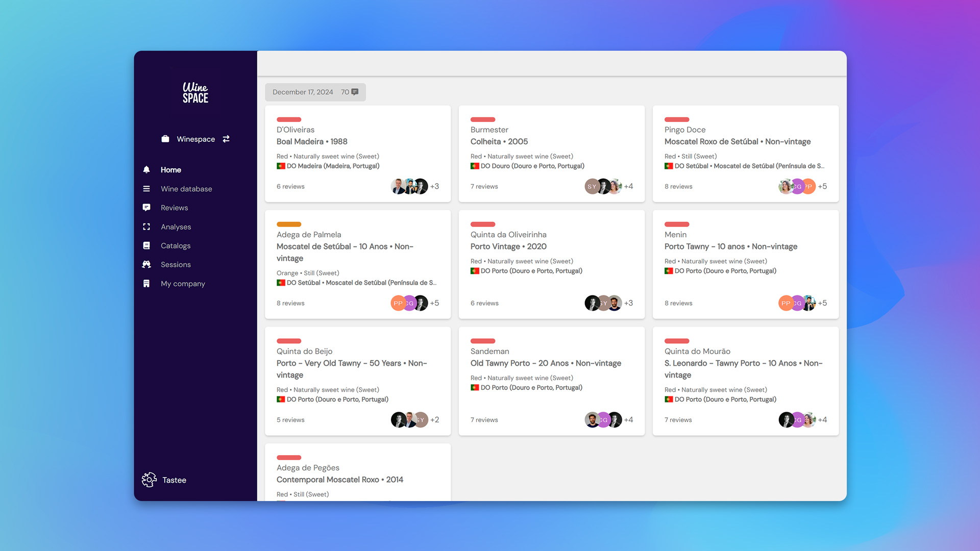Click the SY avatar on Colheita 2005 card
The image size is (980, 551).
pos(591,186)
